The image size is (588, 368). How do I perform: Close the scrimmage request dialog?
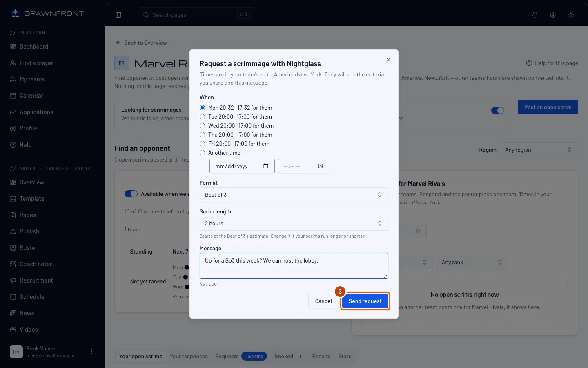click(x=388, y=60)
